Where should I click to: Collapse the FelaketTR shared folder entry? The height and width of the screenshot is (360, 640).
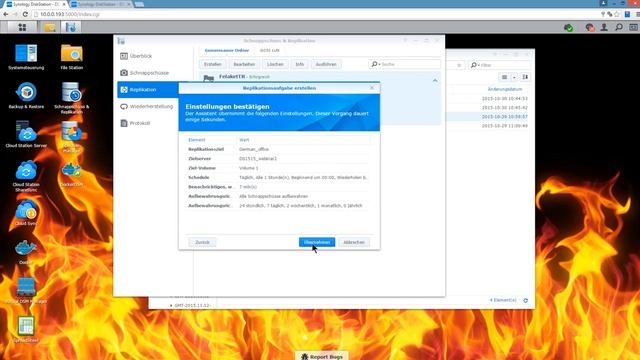pyautogui.click(x=435, y=81)
